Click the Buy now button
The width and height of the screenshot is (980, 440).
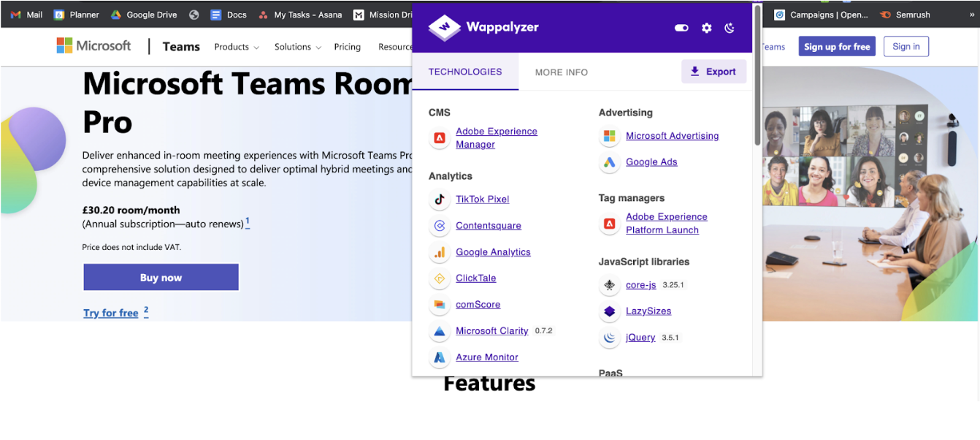tap(161, 278)
